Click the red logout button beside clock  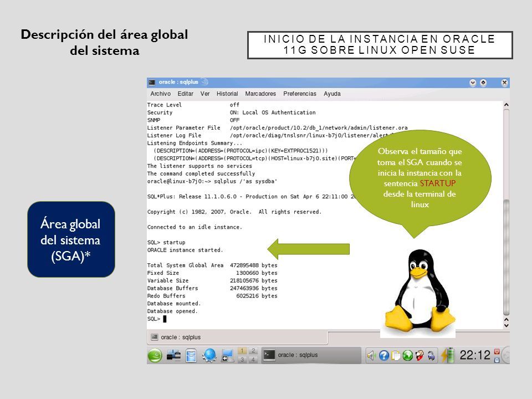[497, 351]
